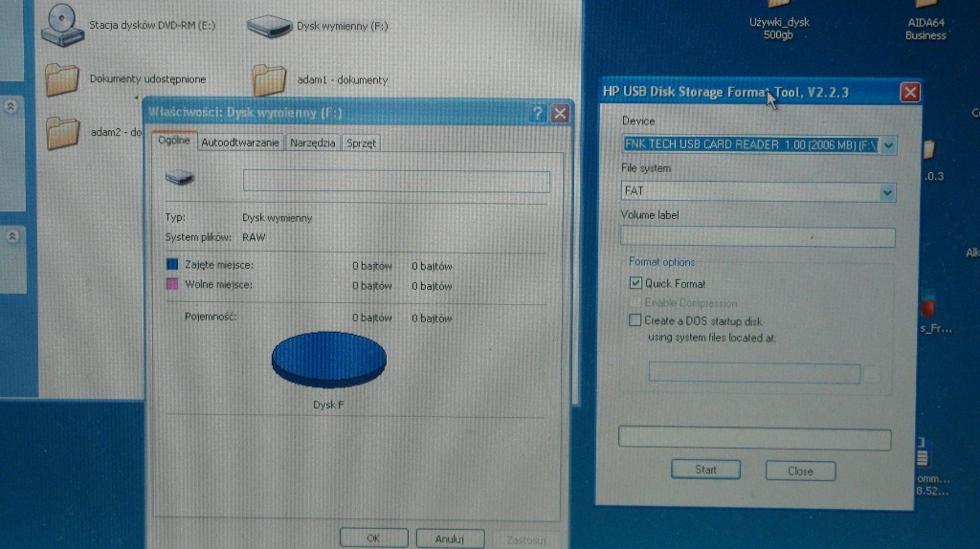Select the DVD-RM drive (E:) icon
The height and width of the screenshot is (549, 980).
click(x=62, y=25)
